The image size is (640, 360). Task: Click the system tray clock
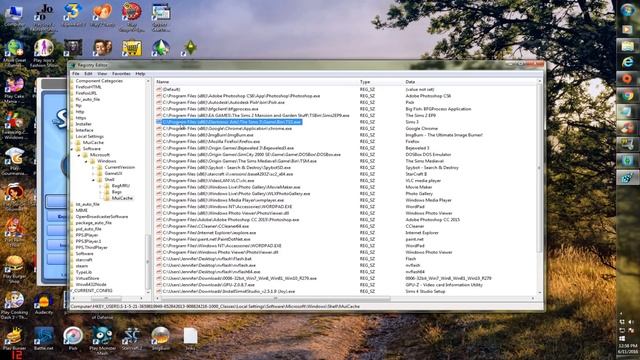pos(627,348)
